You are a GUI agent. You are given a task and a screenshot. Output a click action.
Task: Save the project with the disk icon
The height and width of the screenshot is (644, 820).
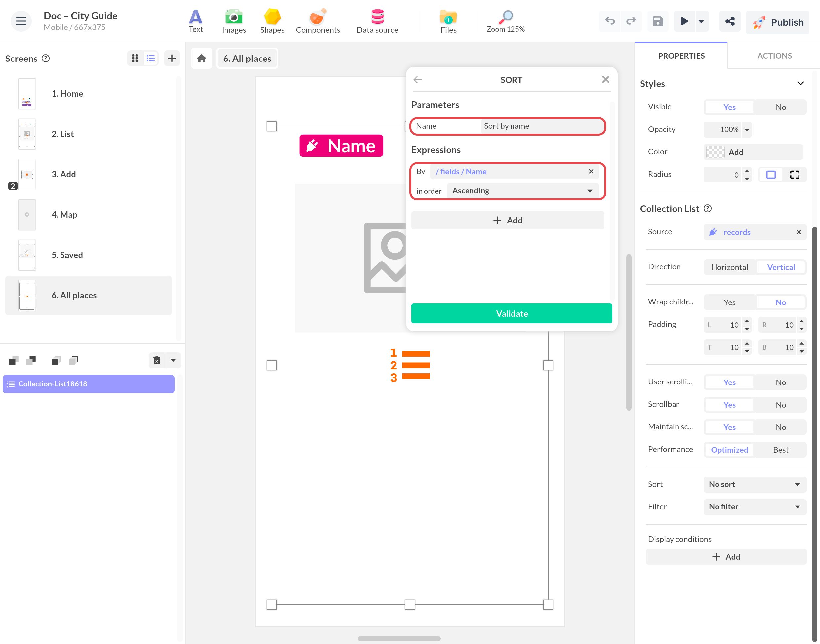[658, 21]
